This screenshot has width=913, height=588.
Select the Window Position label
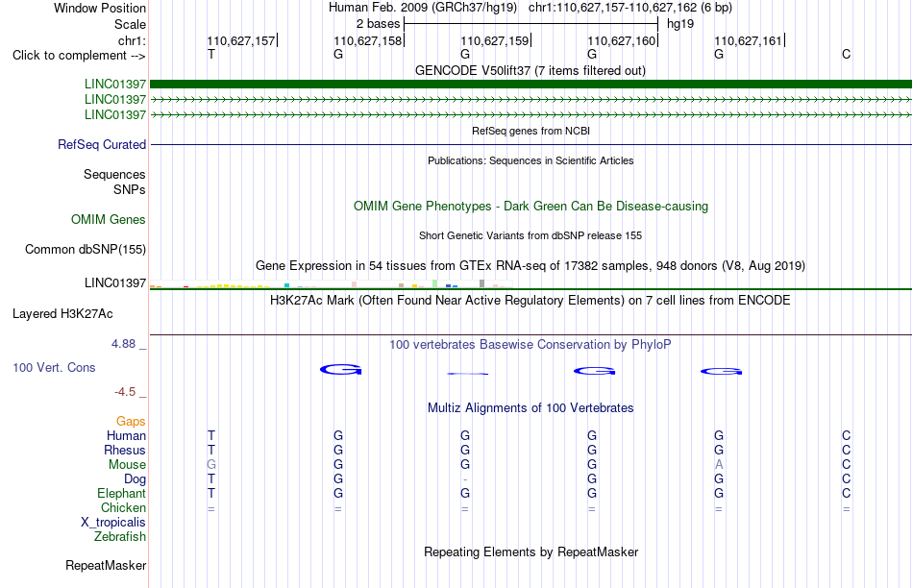(100, 8)
